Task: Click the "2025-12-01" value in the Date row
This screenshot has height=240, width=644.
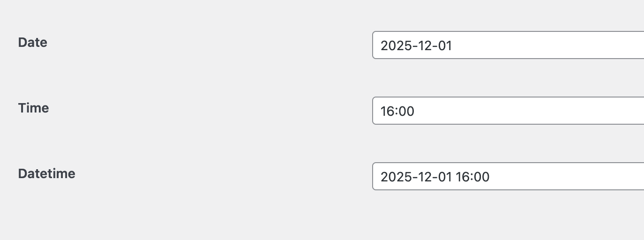Action: [x=416, y=45]
